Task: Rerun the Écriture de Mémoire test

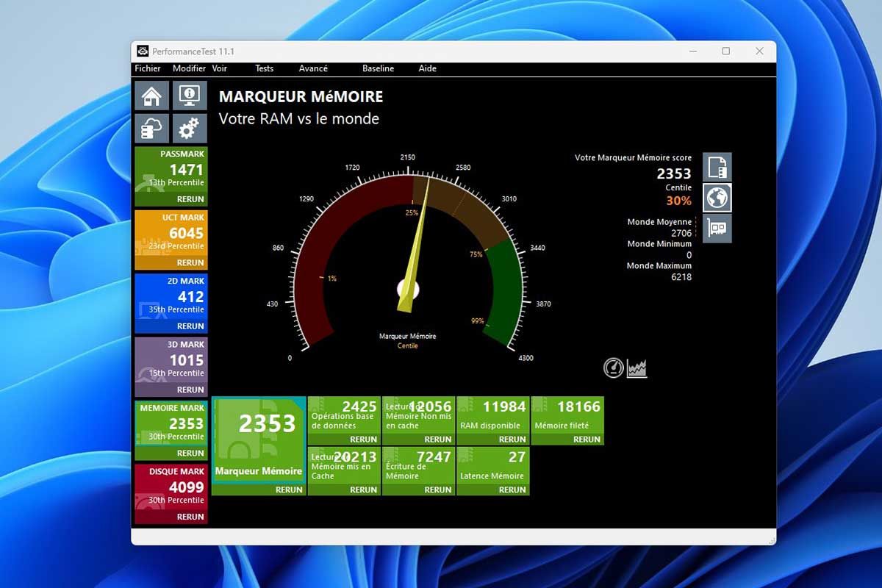Action: pyautogui.click(x=438, y=490)
